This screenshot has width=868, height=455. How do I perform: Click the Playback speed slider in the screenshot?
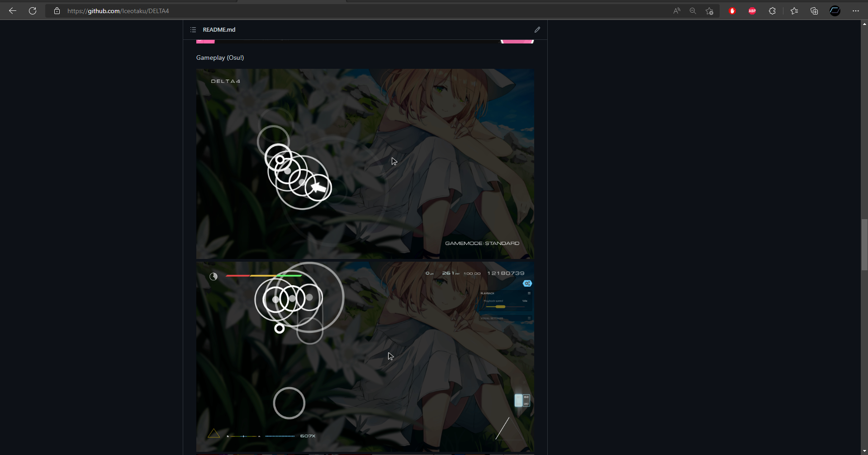pos(500,306)
